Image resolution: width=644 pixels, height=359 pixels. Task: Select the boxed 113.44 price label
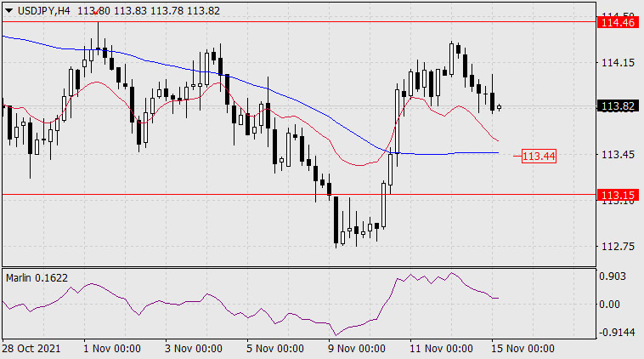539,157
